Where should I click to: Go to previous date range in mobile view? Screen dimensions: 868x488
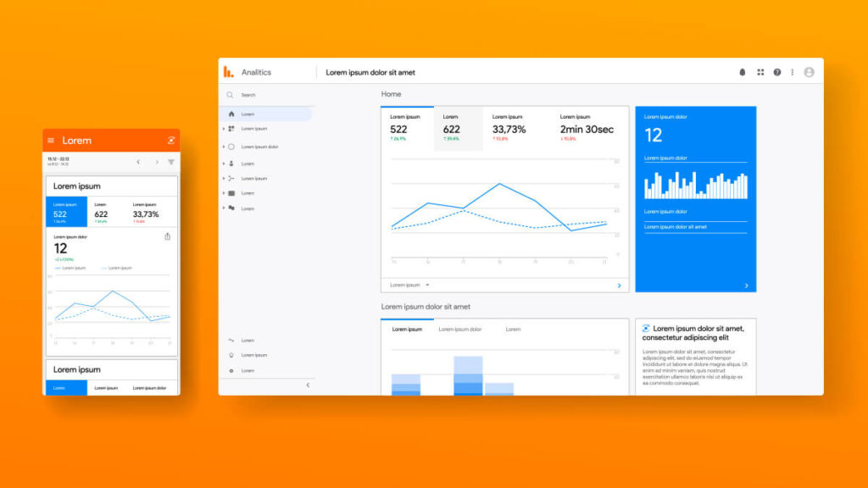pyautogui.click(x=139, y=162)
